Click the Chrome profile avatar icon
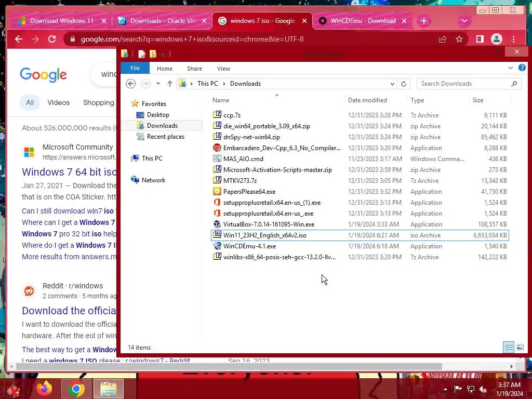This screenshot has height=399, width=532. [x=496, y=39]
